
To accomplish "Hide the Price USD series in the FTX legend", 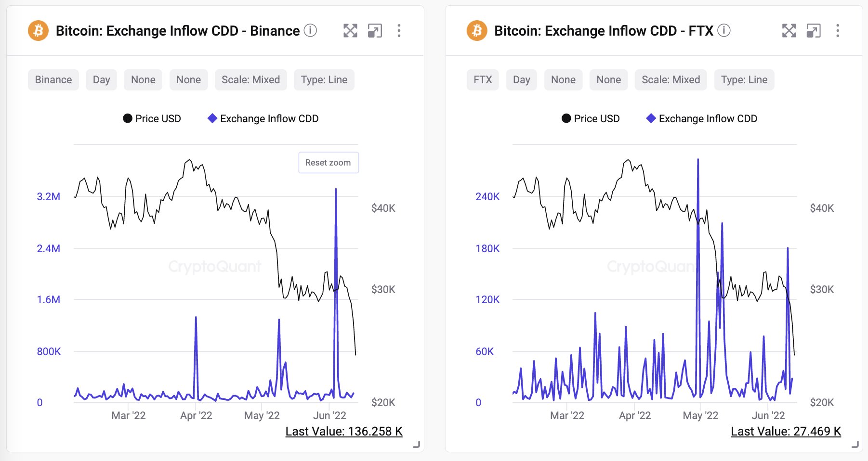I will coord(591,118).
